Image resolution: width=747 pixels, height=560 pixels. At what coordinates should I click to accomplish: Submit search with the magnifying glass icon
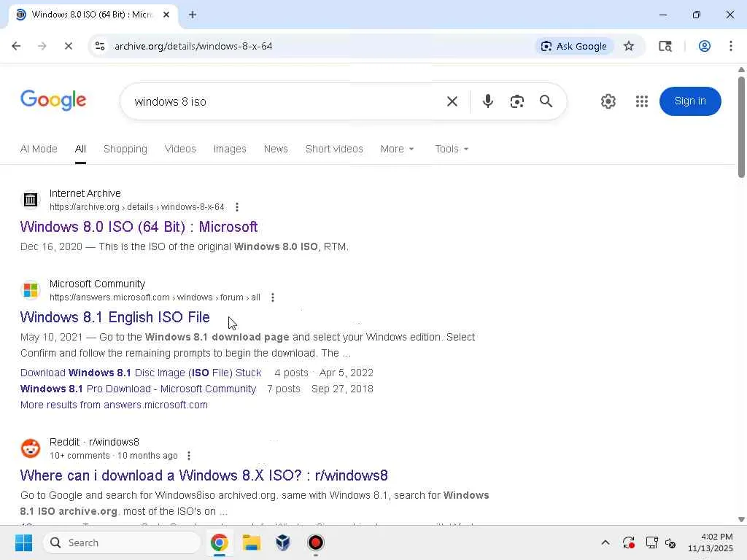pos(546,101)
